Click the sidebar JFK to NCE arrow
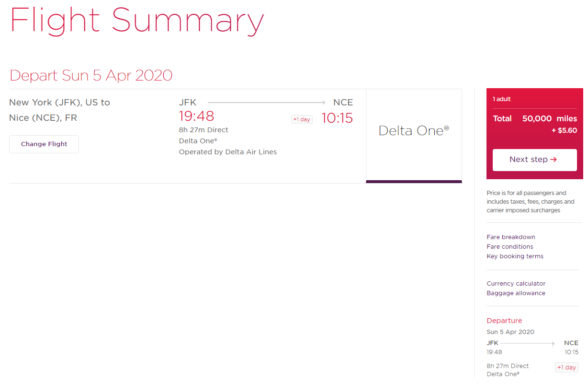 pyautogui.click(x=528, y=343)
